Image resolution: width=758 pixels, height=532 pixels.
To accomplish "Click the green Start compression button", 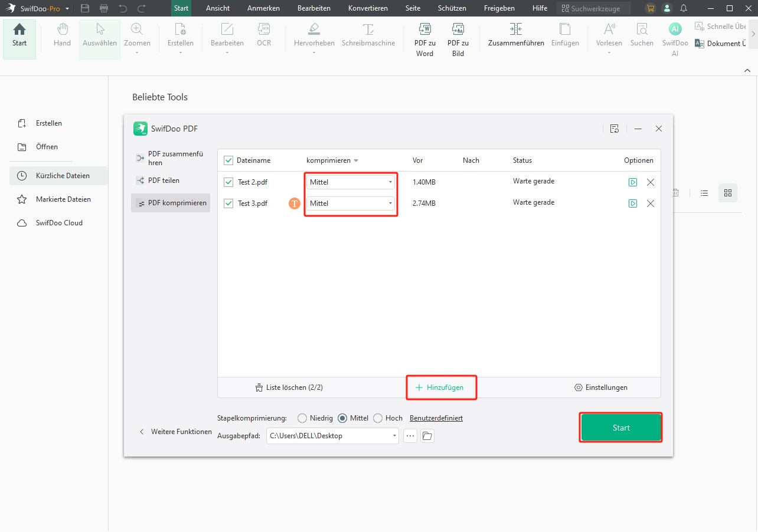I will [x=621, y=428].
